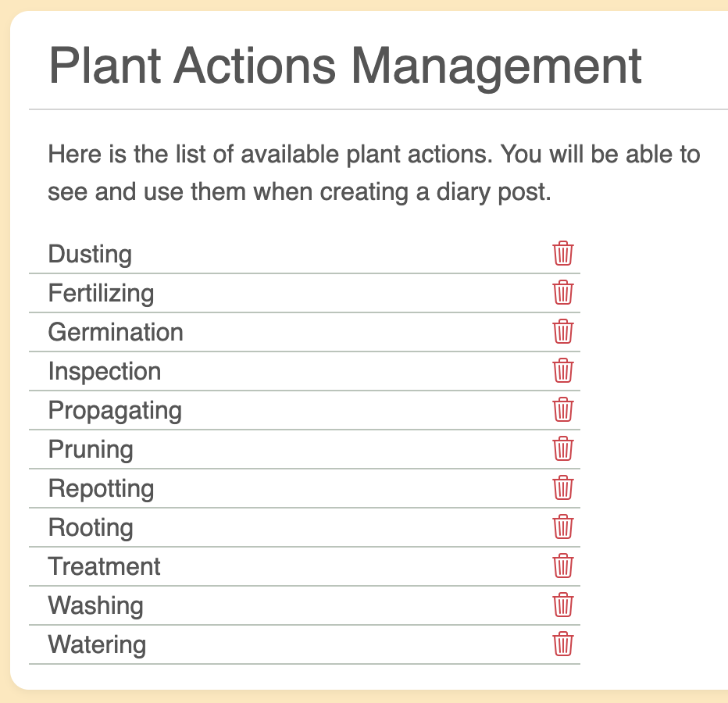Delete the Inspection plant action
728x703 pixels.
pos(563,371)
